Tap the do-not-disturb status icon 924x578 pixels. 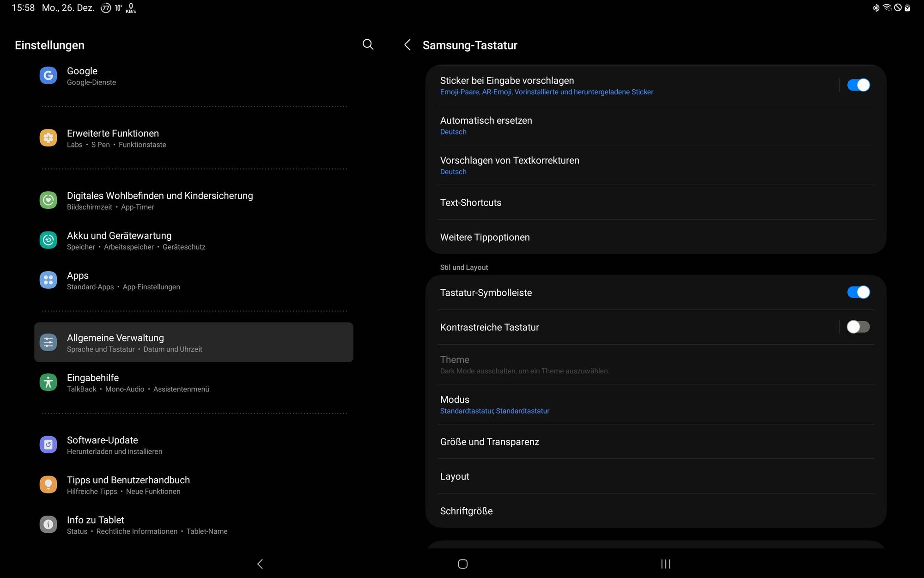pos(898,8)
